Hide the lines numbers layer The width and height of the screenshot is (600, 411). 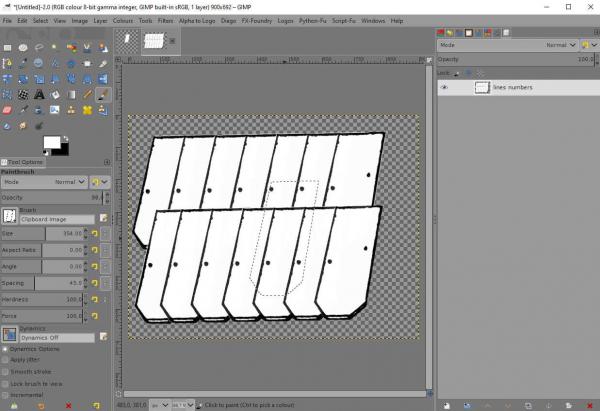(x=444, y=88)
